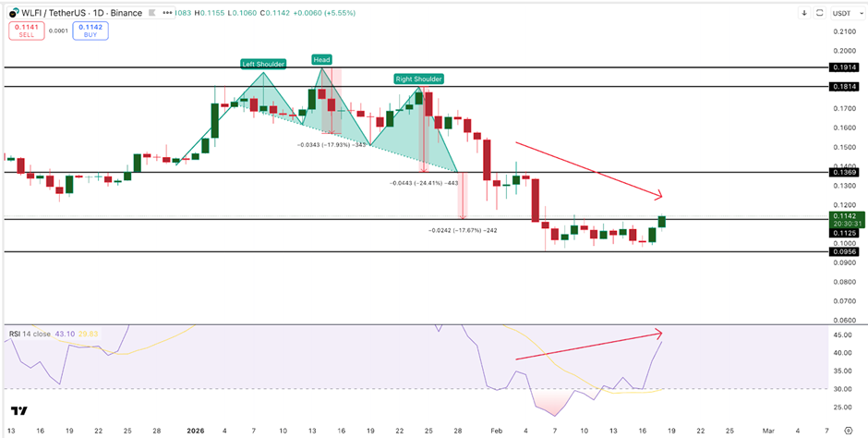The image size is (868, 438).
Task: Click the RSI 14 close legend
Action: (30, 334)
